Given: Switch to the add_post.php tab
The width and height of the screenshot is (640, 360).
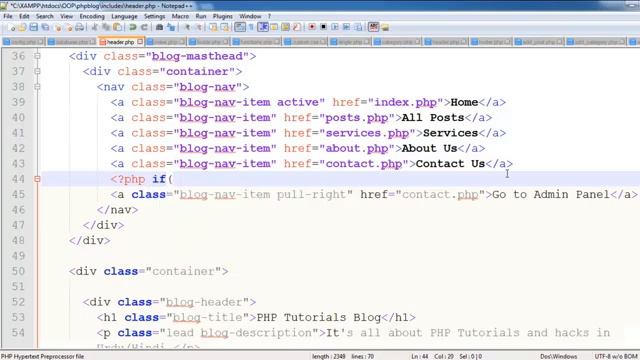Looking at the screenshot, I should click(539, 42).
